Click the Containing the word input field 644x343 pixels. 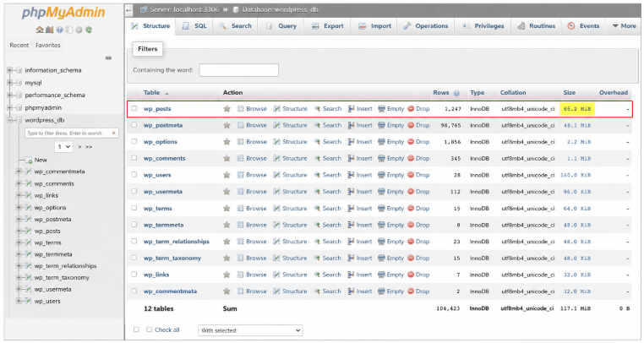tap(239, 70)
